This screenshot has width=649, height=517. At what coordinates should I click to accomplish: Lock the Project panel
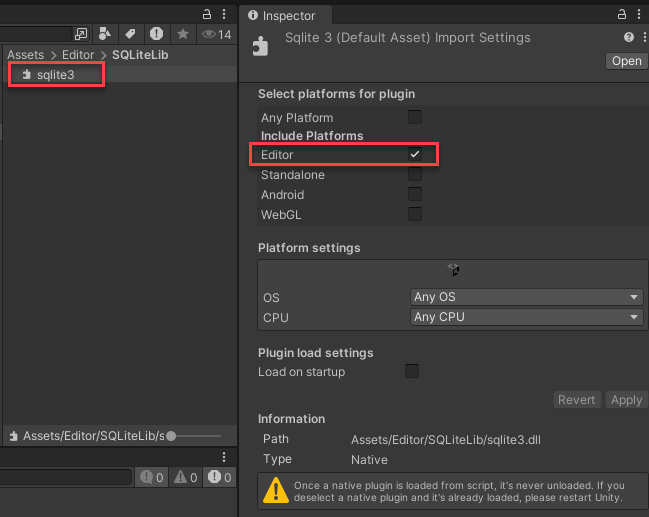pos(207,13)
